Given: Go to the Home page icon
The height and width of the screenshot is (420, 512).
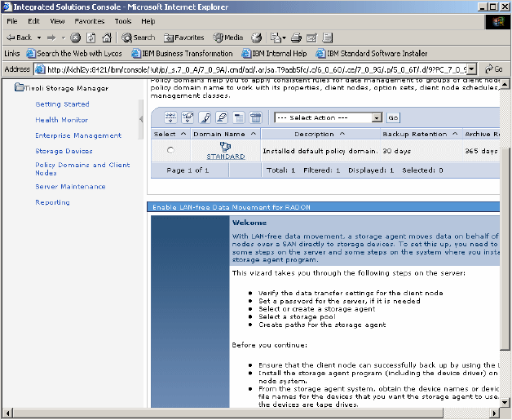Looking at the screenshot, I should click(x=107, y=38).
